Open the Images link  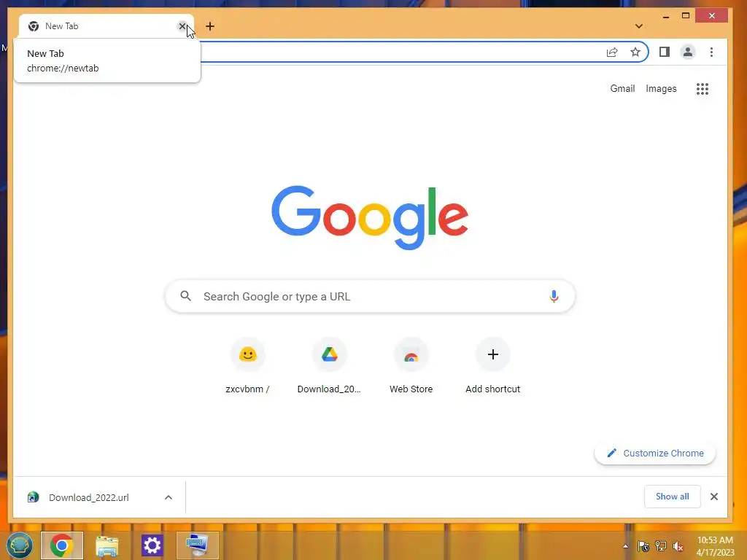point(661,88)
